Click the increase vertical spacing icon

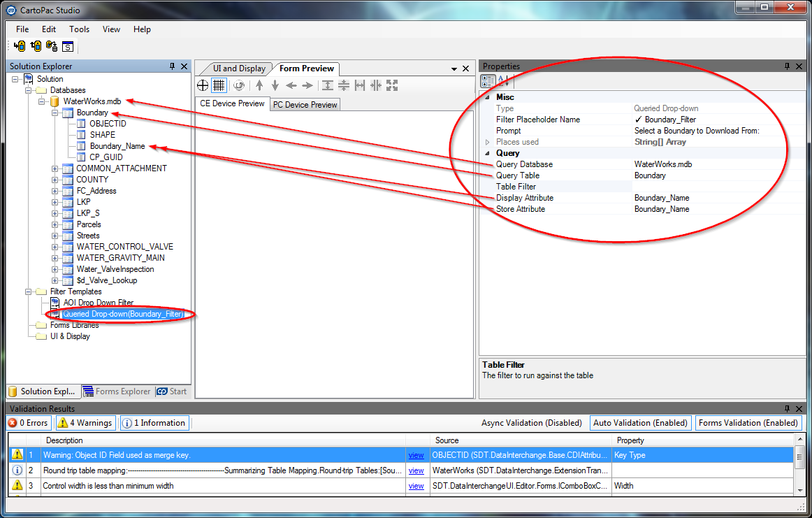(x=328, y=85)
